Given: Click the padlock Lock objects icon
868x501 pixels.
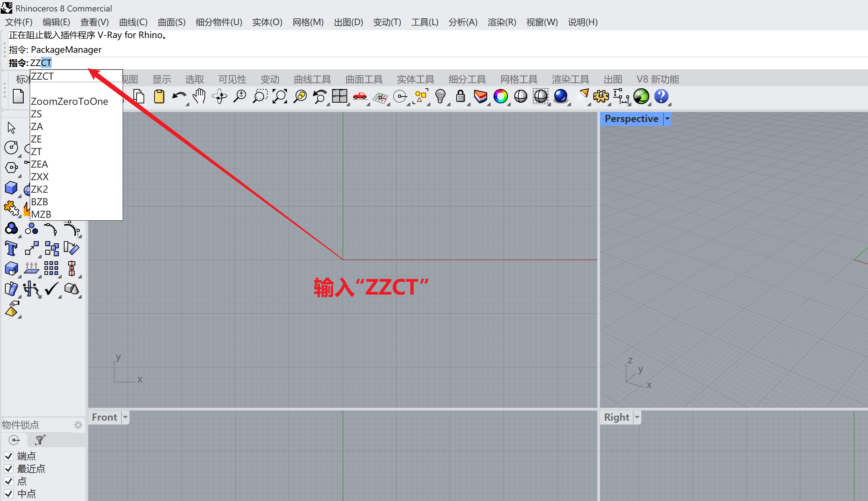Looking at the screenshot, I should (x=460, y=97).
